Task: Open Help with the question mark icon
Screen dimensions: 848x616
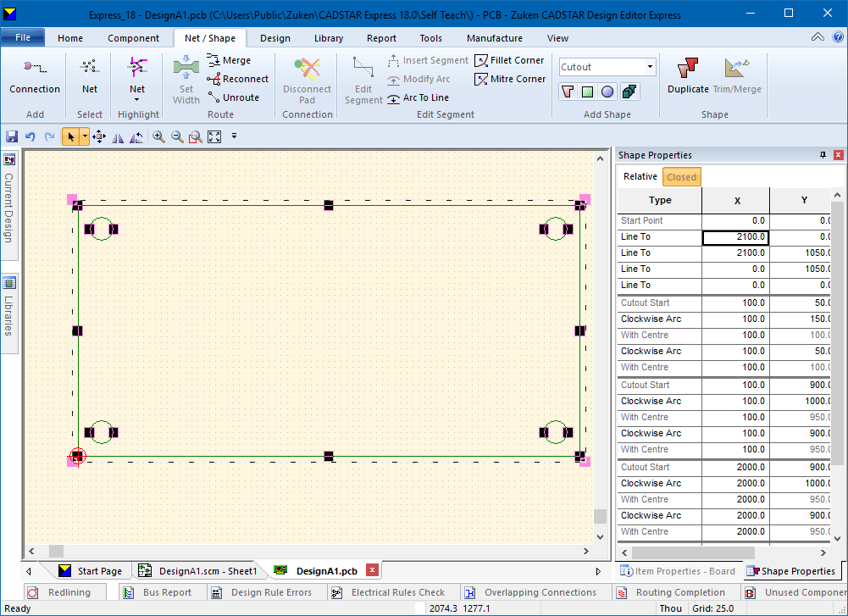Action: coord(838,36)
